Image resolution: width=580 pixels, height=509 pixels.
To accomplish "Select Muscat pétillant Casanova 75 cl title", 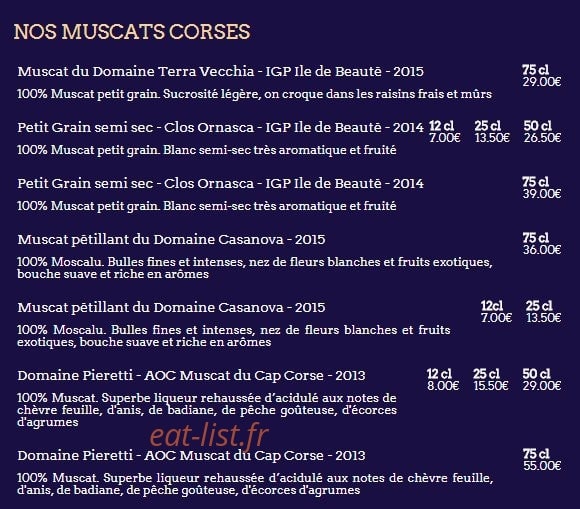I will 171,239.
